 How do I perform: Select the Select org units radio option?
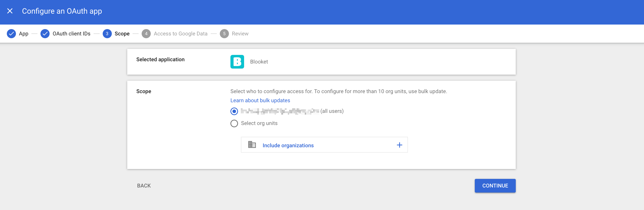234,123
